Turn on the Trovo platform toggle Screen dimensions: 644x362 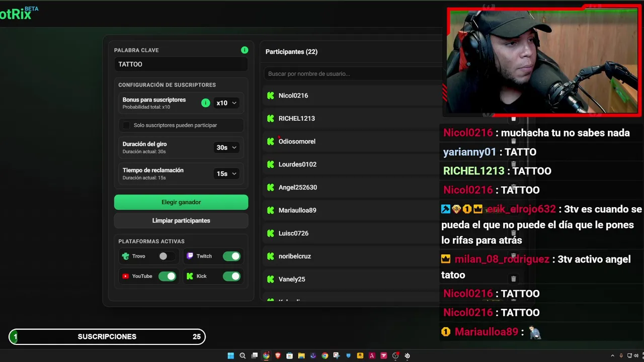pyautogui.click(x=167, y=256)
